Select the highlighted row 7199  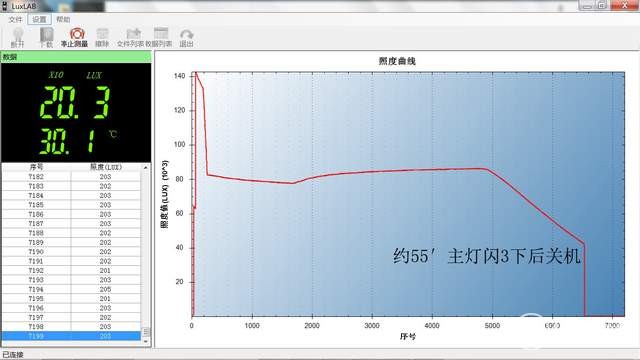tap(71, 336)
